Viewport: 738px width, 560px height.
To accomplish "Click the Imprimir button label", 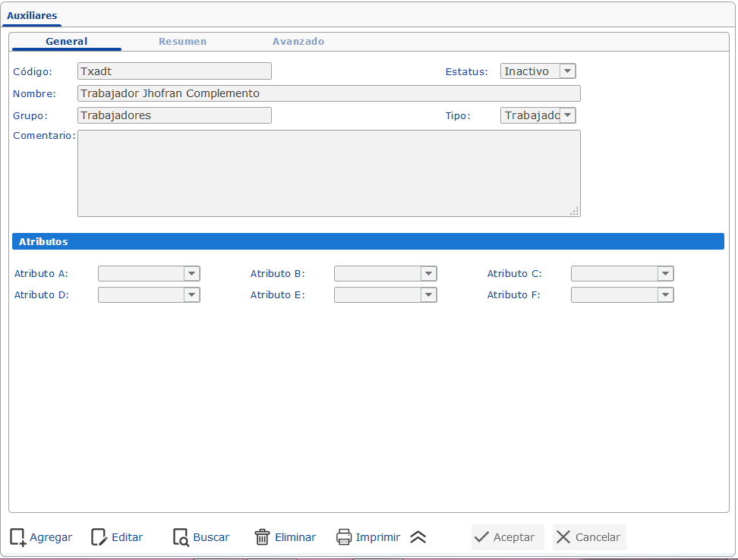I will tap(378, 537).
